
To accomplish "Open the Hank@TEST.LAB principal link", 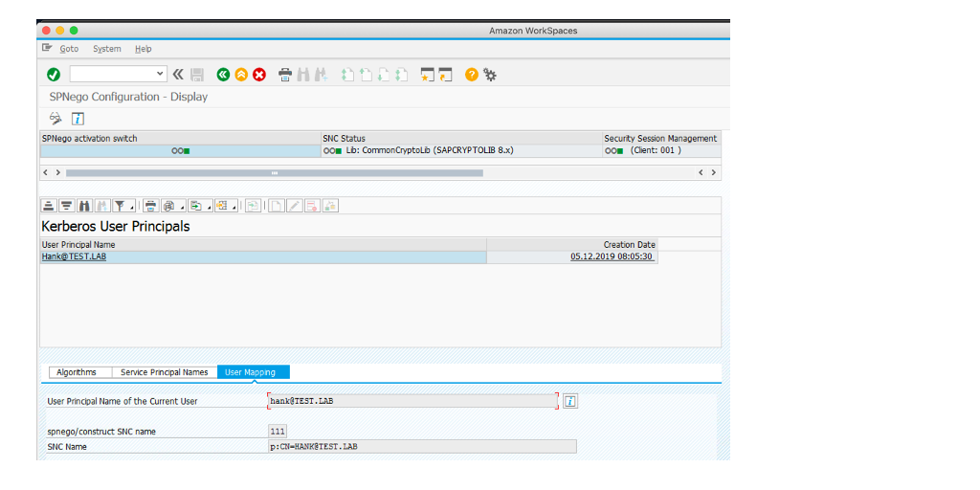I will [74, 256].
